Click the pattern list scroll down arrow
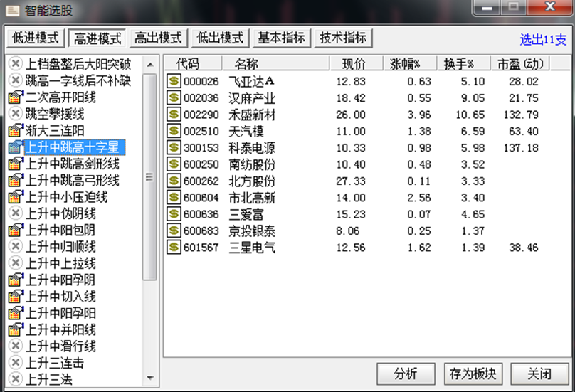This screenshot has height=392, width=575. (150, 378)
